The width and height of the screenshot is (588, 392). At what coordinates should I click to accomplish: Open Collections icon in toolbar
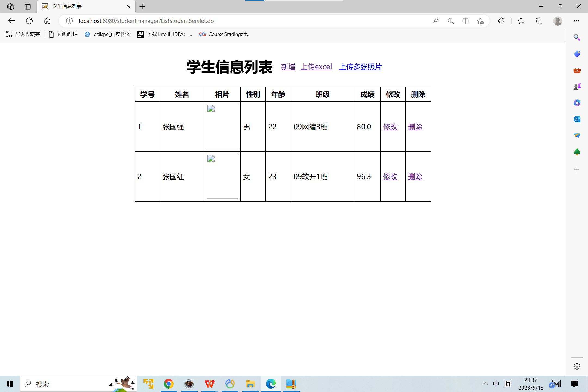pos(539,21)
